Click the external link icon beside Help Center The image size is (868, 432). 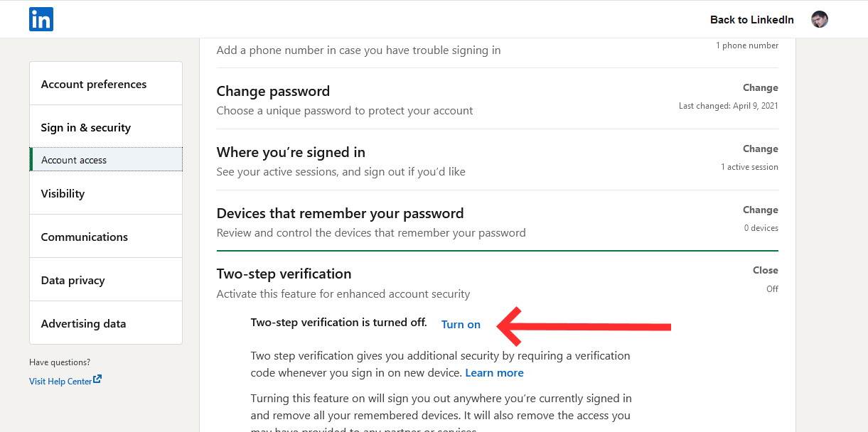[x=97, y=379]
